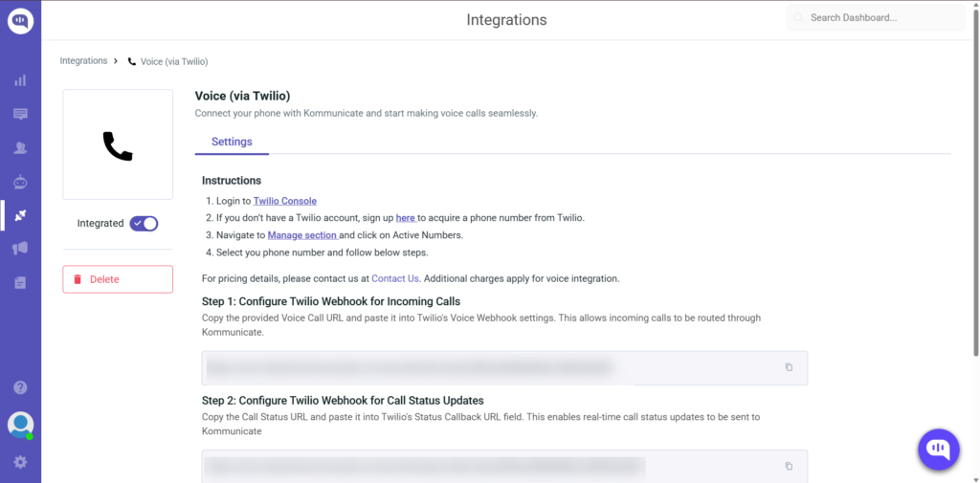Screen dimensions: 980x483
Task: Open the analytics bar chart sidebar icon
Action: click(x=21, y=80)
